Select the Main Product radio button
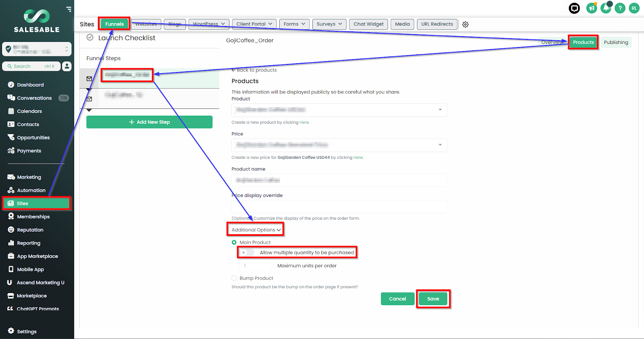644x339 pixels. [x=234, y=242]
